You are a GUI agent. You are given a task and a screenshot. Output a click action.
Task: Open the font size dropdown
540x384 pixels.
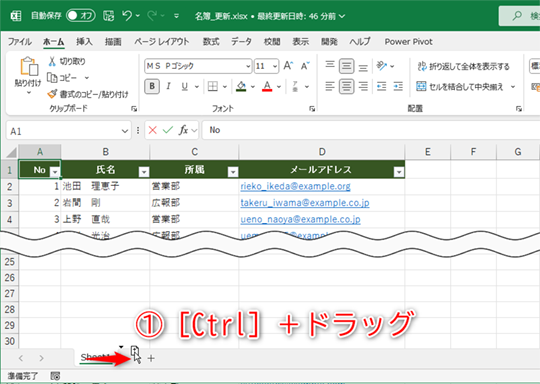(x=275, y=66)
